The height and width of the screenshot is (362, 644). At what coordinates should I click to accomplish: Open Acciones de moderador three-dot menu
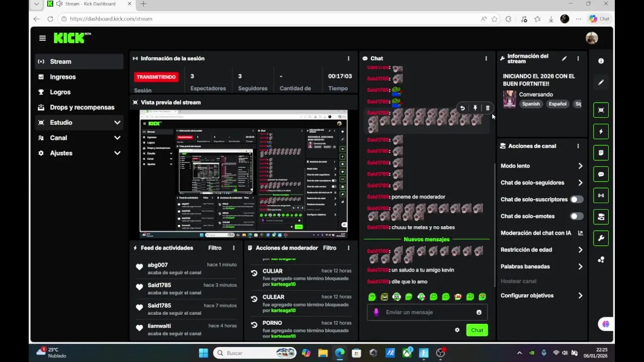click(x=348, y=248)
